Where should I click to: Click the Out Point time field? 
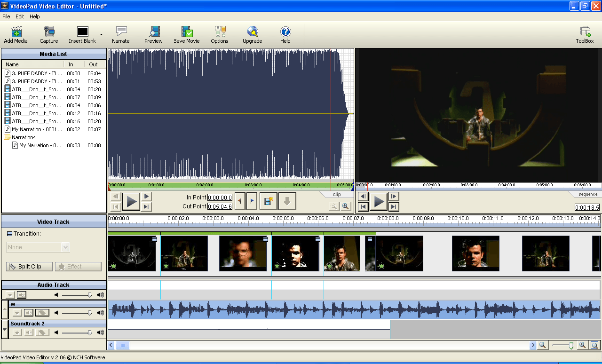220,206
